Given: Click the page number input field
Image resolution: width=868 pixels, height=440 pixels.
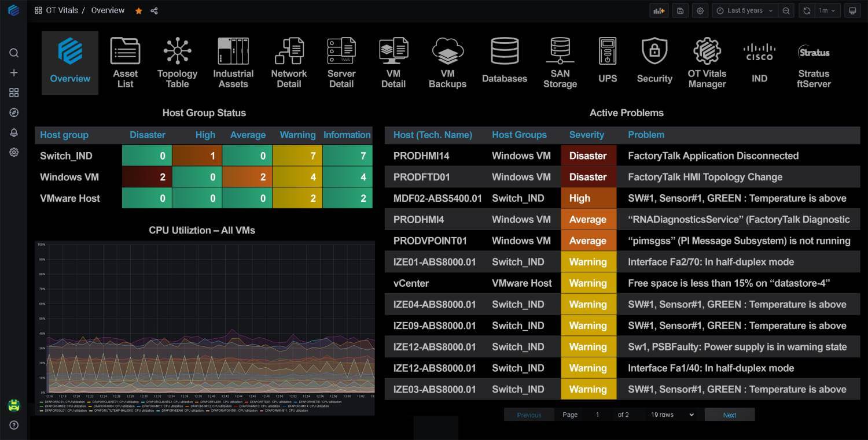Looking at the screenshot, I should pyautogui.click(x=598, y=415).
